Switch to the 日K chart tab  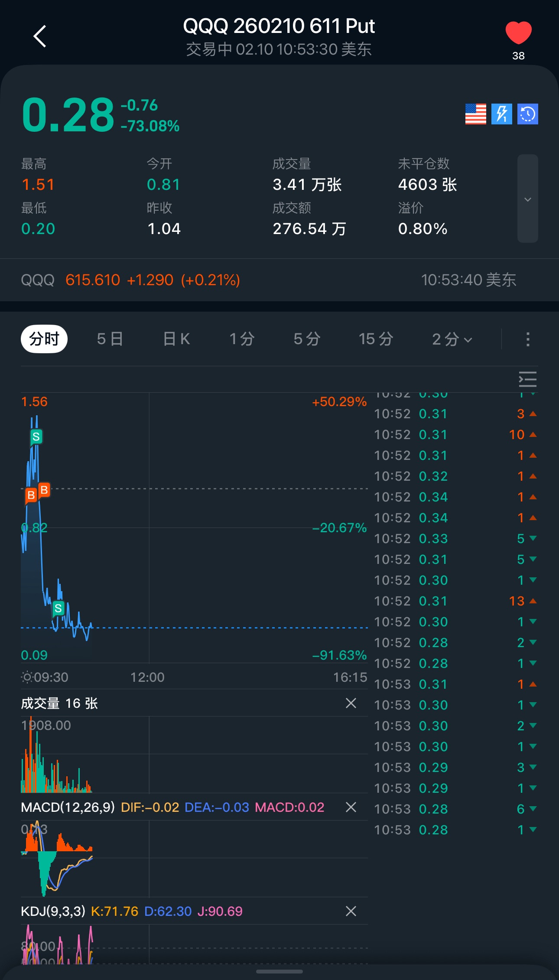[176, 339]
